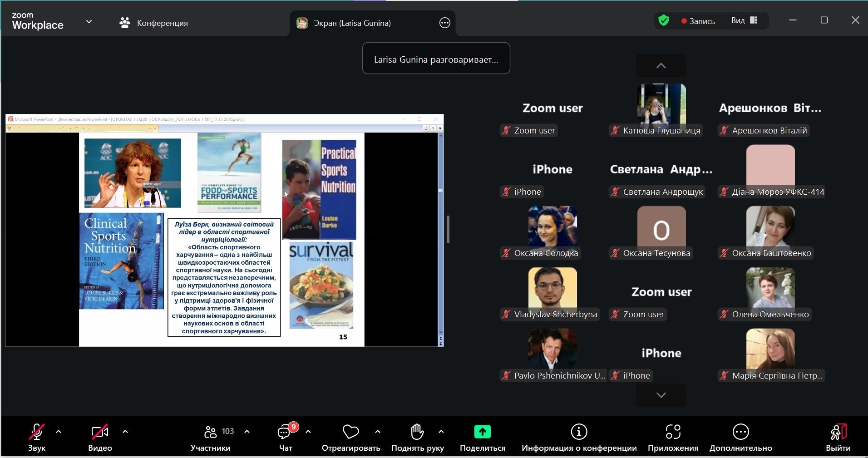Unmute the microphone audio button
The height and width of the screenshot is (458, 868).
(37, 432)
